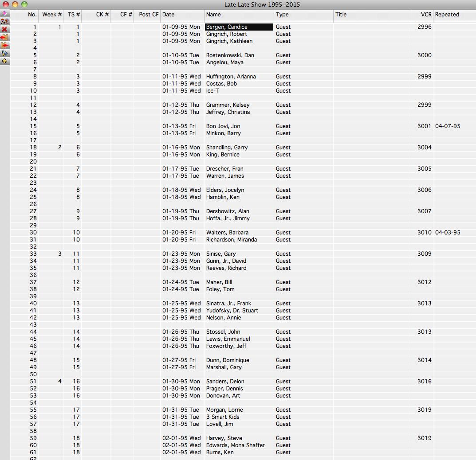Click the pink arrow tag icon

(x=4, y=13)
